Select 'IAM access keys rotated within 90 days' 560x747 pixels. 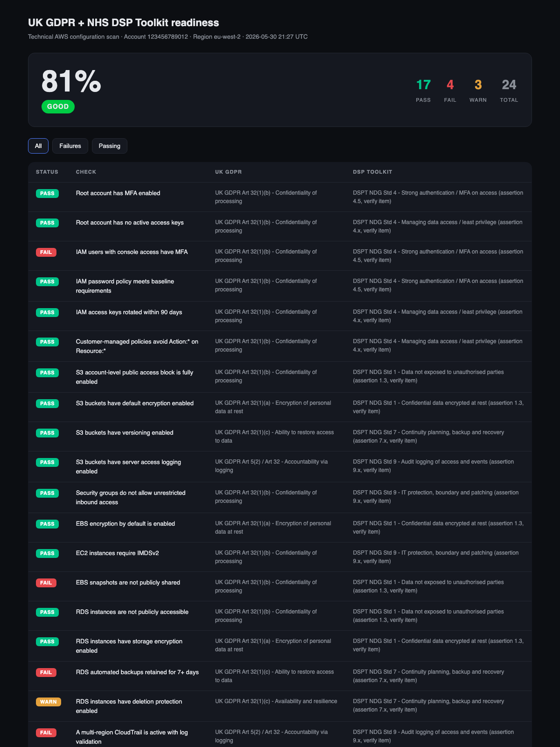(x=129, y=312)
